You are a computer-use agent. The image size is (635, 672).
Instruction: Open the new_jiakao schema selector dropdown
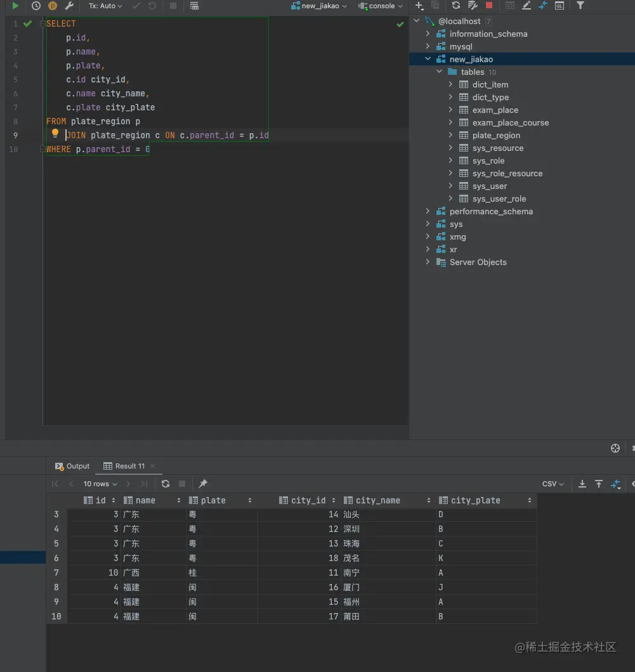[319, 6]
